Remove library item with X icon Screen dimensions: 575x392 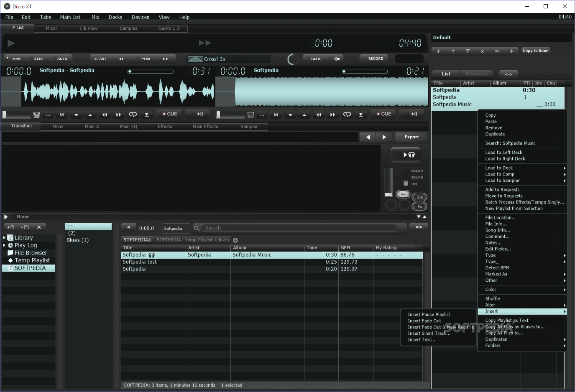pyautogui.click(x=39, y=227)
